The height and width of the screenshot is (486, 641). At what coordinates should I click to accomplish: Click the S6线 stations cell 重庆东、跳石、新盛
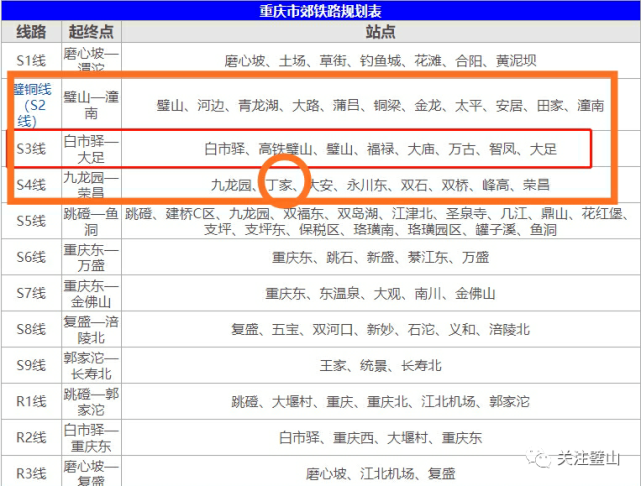tap(380, 257)
